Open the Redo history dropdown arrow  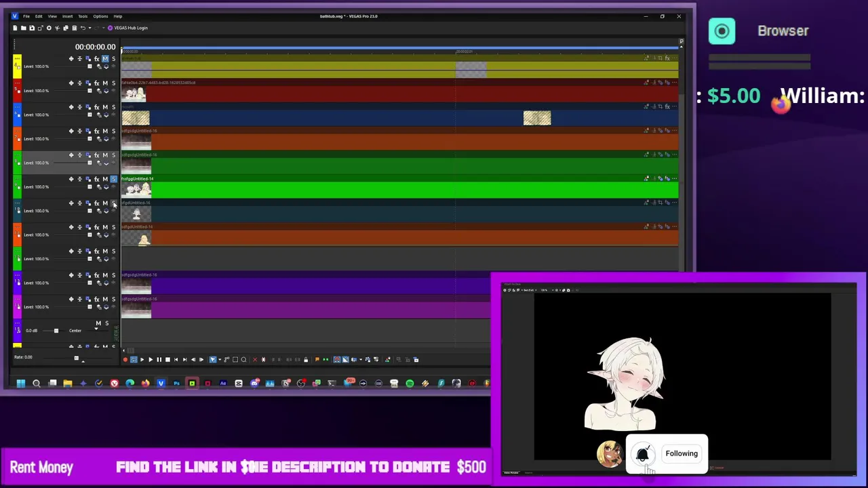coord(104,28)
